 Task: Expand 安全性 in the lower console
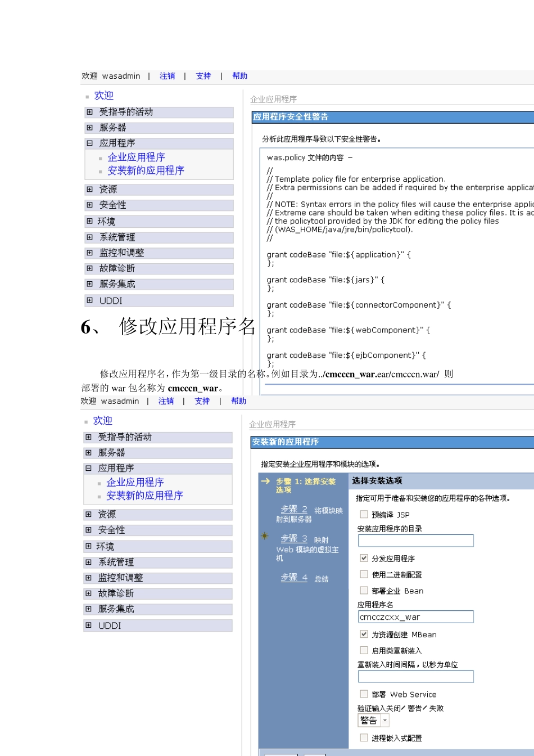pos(89,530)
